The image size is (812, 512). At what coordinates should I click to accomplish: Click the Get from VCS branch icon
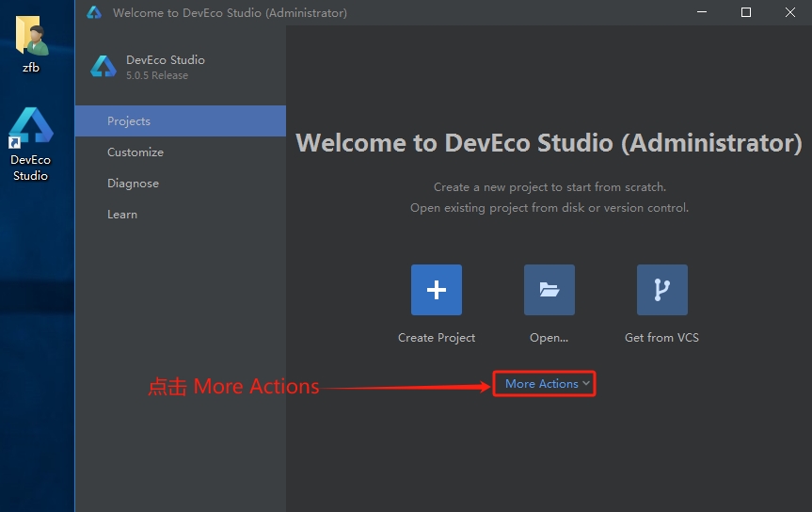tap(661, 290)
